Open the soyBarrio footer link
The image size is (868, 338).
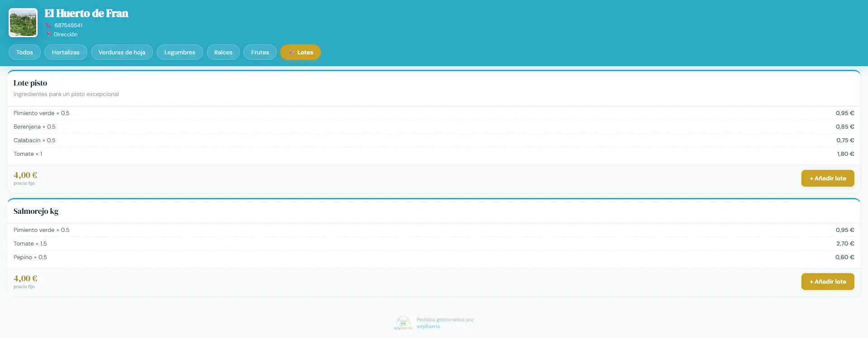pos(428,326)
